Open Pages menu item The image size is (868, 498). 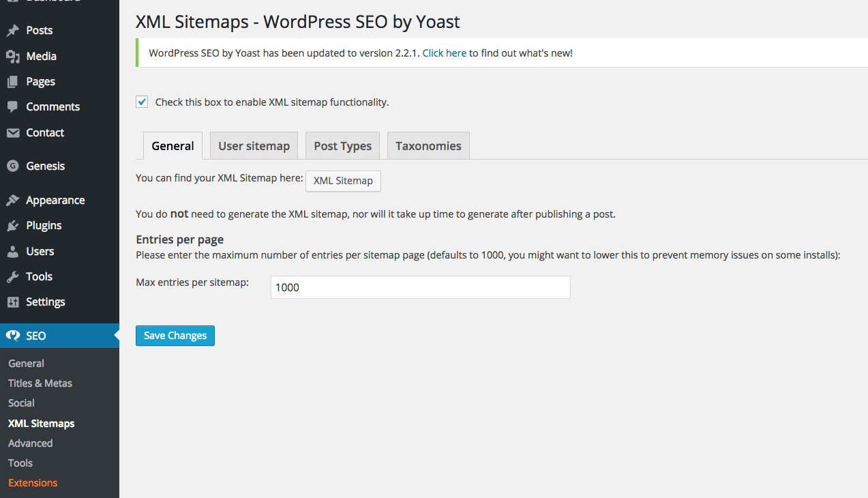(40, 82)
